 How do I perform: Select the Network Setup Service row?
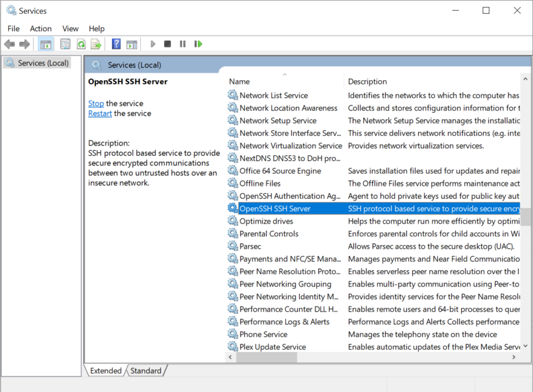[x=373, y=121]
